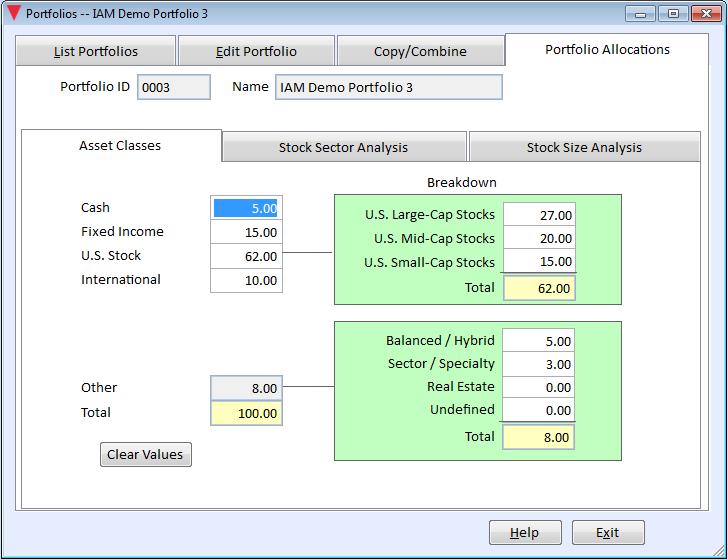Click the Portfolio ID field
728x559 pixels.
[174, 87]
